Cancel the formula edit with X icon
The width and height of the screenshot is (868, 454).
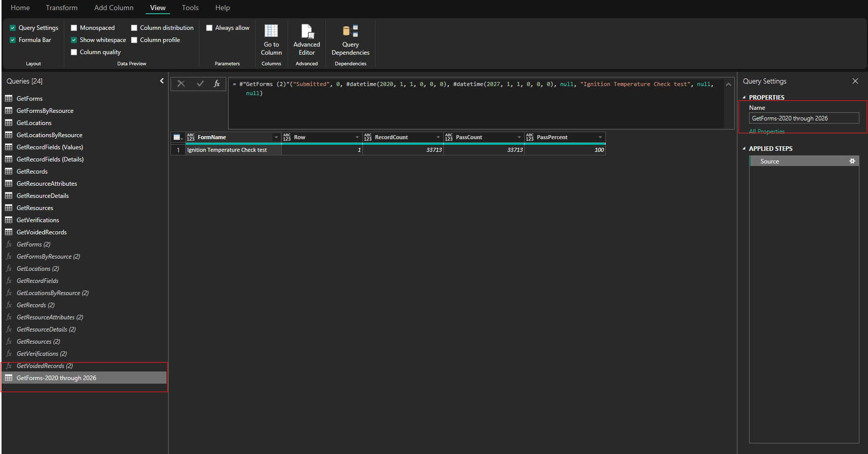pos(181,84)
